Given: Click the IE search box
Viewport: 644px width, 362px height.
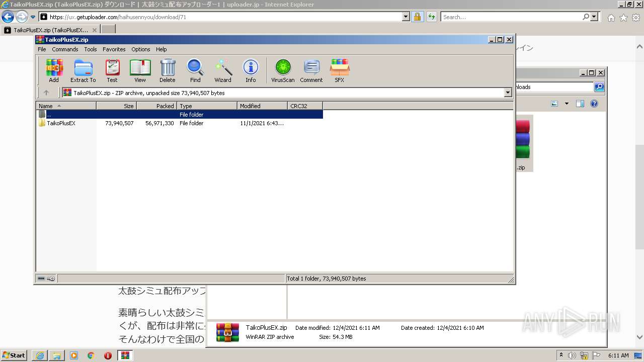Looking at the screenshot, I should pyautogui.click(x=511, y=17).
